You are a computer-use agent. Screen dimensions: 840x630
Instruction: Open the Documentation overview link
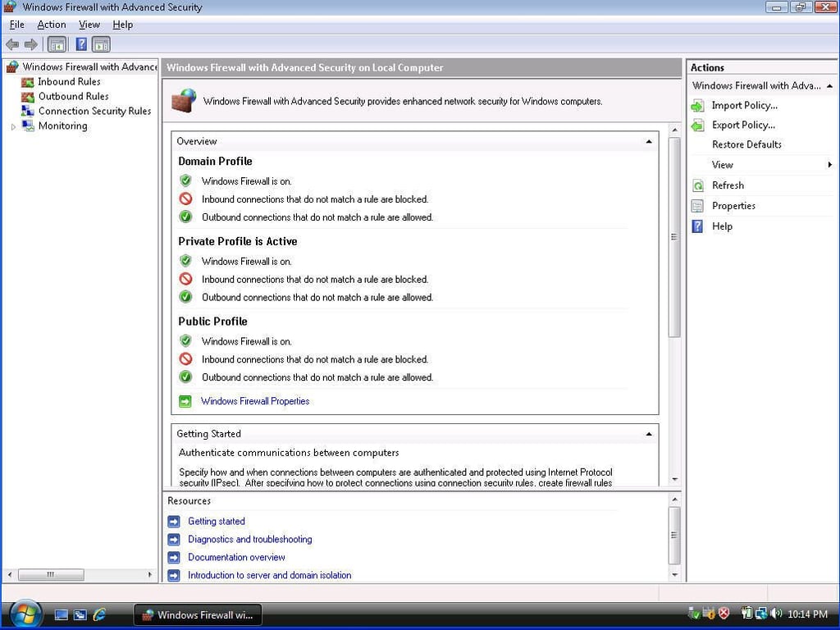click(x=236, y=557)
